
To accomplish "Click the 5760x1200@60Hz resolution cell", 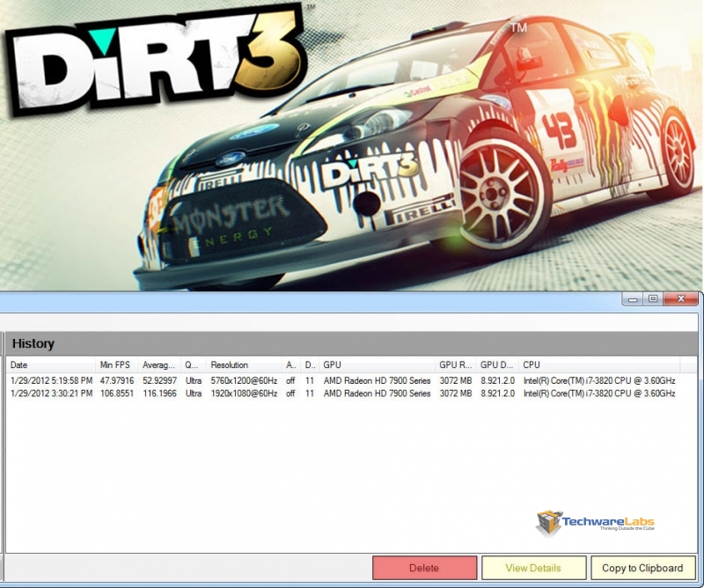I will pyautogui.click(x=244, y=380).
